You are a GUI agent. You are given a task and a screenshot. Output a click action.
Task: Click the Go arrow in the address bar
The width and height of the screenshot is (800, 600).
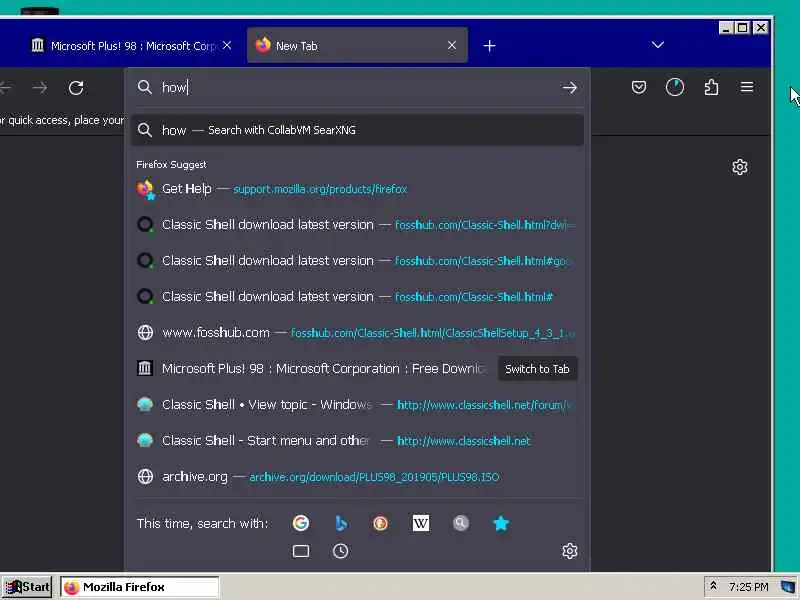click(569, 88)
